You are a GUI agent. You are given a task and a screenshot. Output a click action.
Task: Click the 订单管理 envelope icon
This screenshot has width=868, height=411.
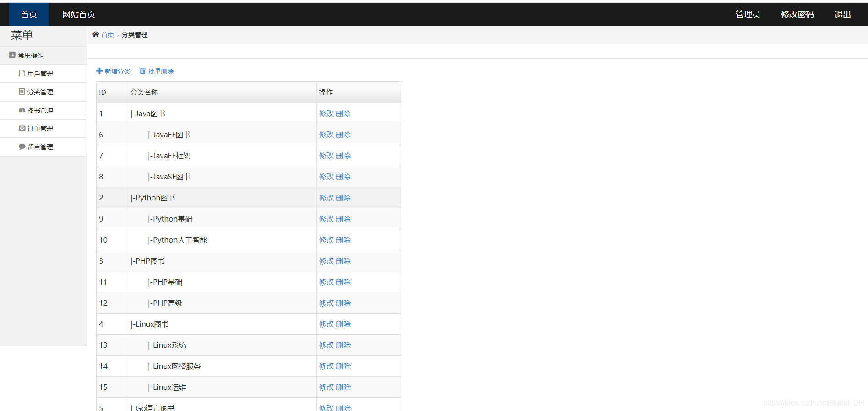tap(22, 128)
